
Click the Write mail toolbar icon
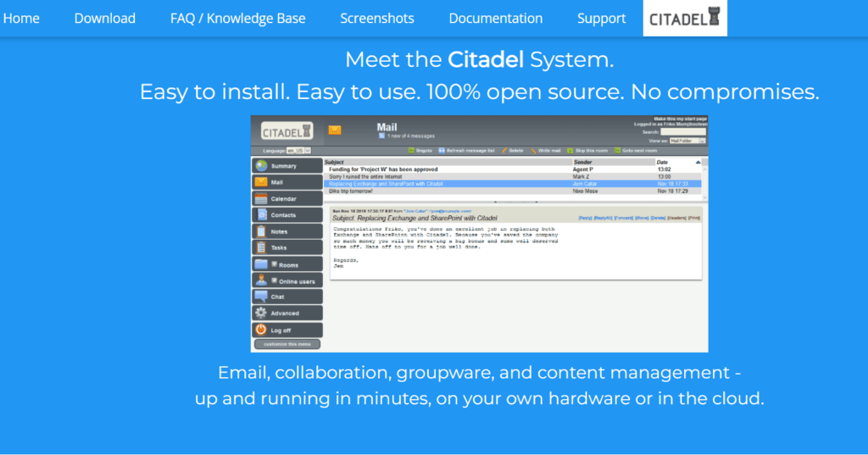click(x=534, y=151)
